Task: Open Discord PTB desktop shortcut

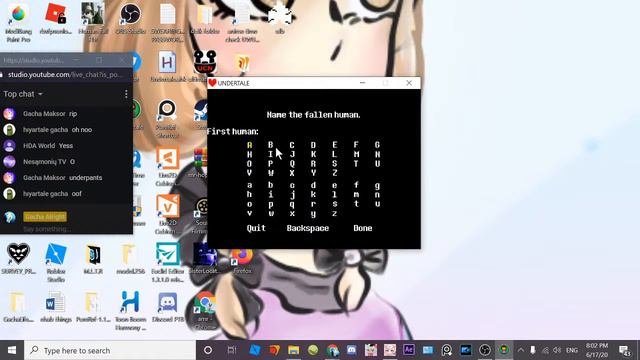Action: (168, 307)
